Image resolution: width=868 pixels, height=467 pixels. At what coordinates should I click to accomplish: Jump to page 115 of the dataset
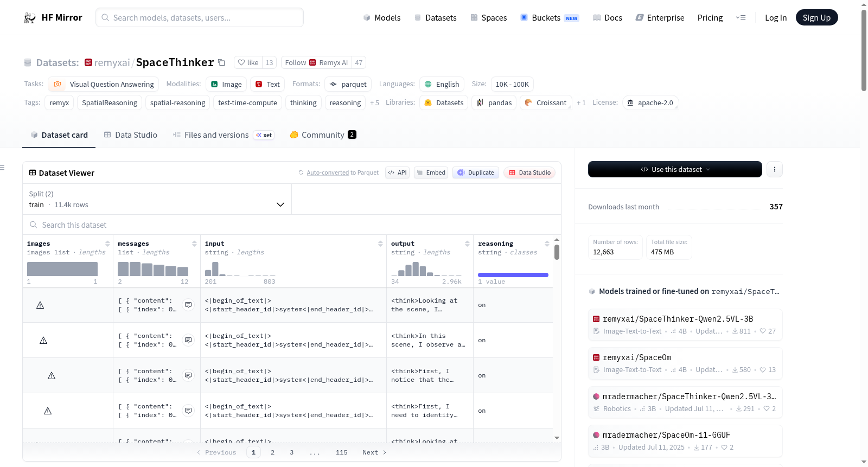tap(341, 452)
